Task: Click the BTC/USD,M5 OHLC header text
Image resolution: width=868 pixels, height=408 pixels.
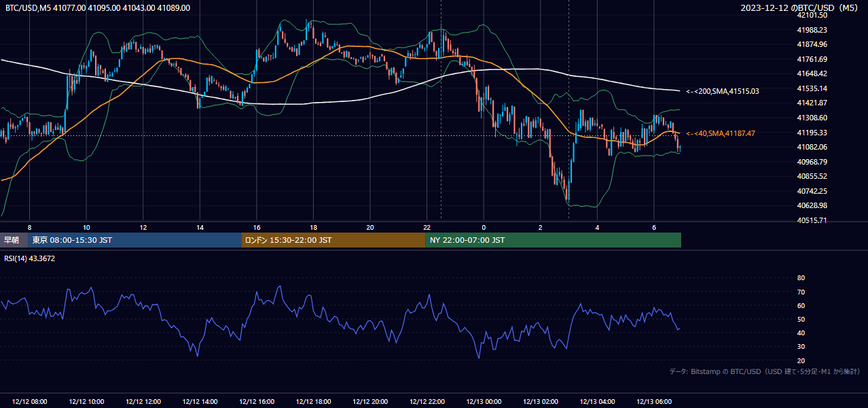Action: point(98,7)
